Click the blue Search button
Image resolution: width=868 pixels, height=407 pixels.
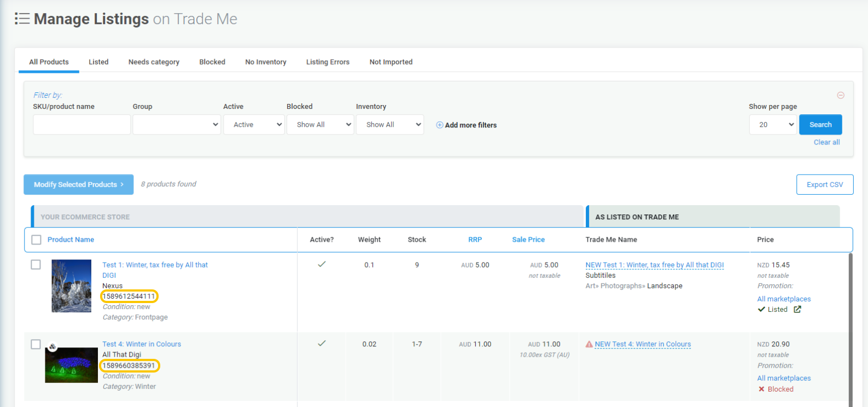pyautogui.click(x=820, y=125)
